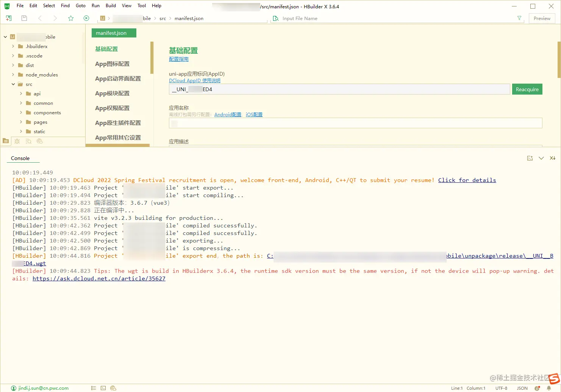Open App启动界面配置 settings section
The image size is (561, 392).
tap(118, 79)
